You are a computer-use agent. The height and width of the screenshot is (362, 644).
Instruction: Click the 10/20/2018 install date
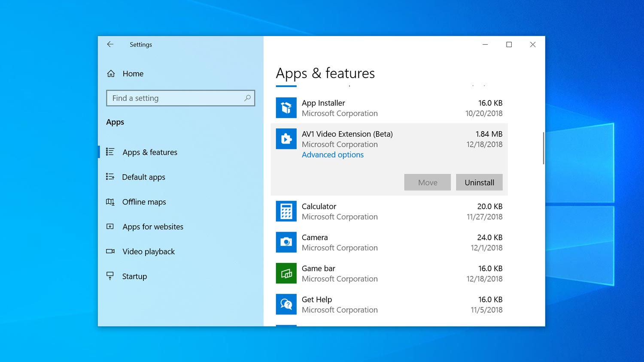click(x=484, y=114)
